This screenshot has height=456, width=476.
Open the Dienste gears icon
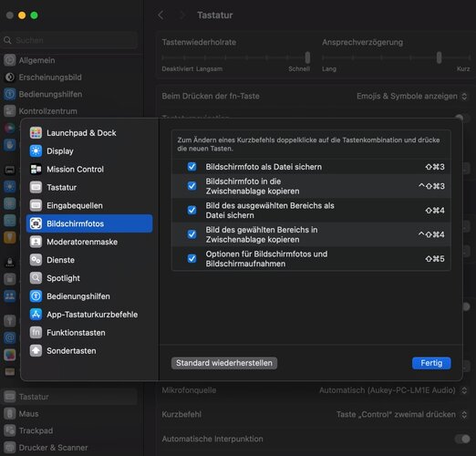[36, 260]
